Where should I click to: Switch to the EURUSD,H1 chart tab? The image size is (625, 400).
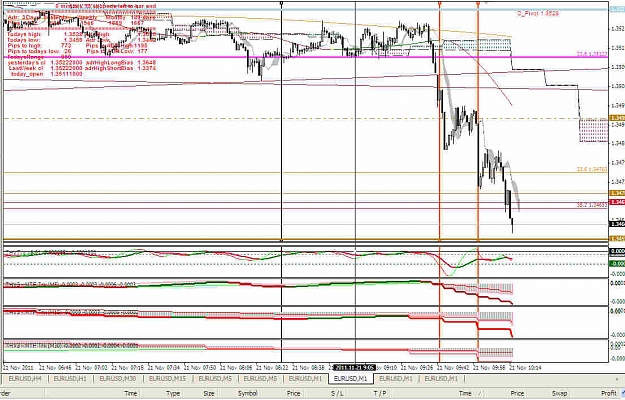click(70, 378)
